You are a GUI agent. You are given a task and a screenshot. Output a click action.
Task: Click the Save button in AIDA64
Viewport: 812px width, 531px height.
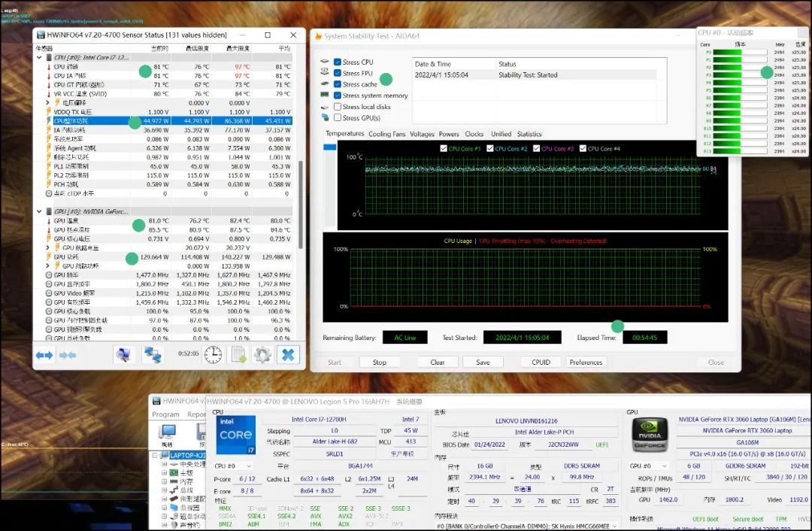point(483,362)
